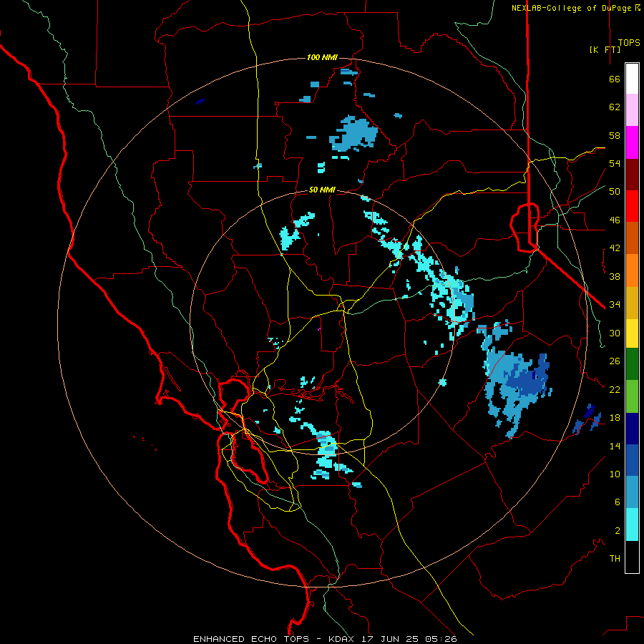Select the [K FT] units label

[605, 49]
